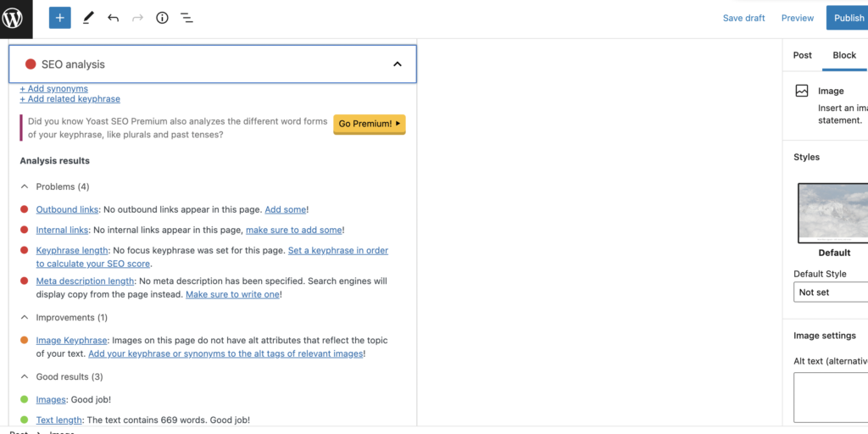The height and width of the screenshot is (434, 868).
Task: Click the Redo arrow icon
Action: tap(137, 18)
